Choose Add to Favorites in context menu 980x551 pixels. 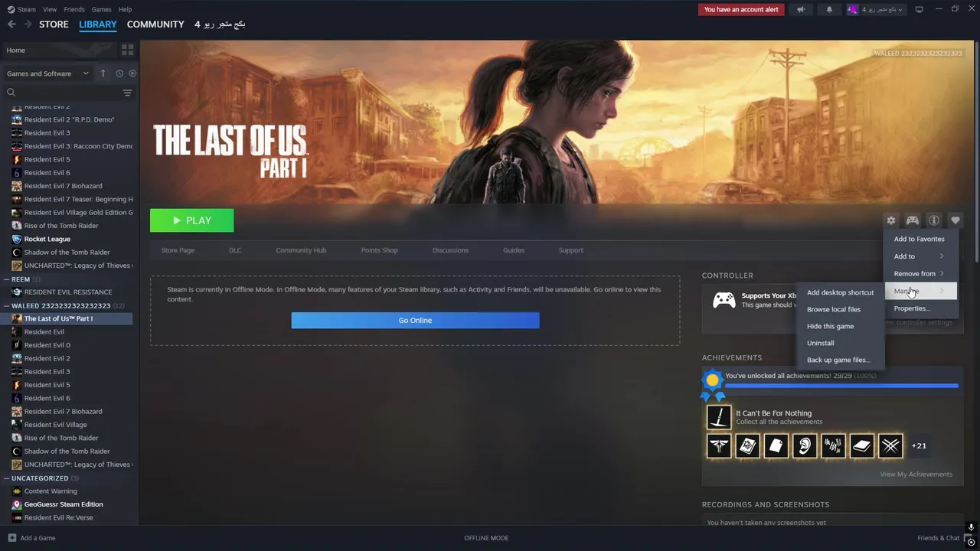(x=921, y=239)
